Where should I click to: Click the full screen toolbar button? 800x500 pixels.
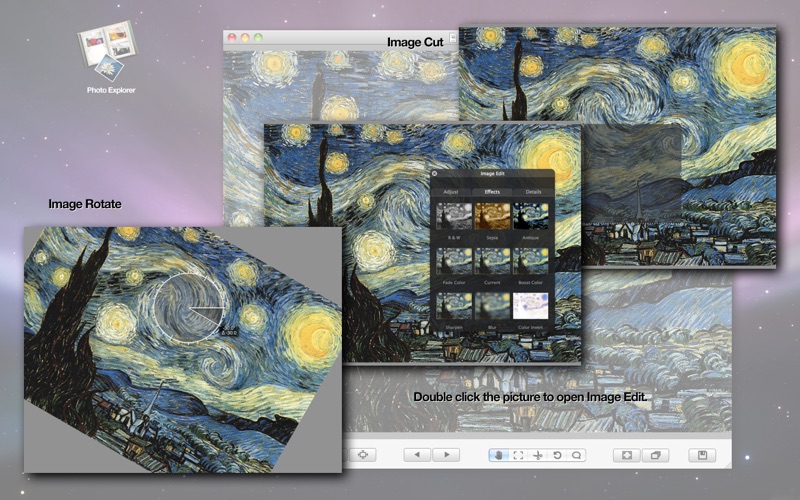[627, 455]
